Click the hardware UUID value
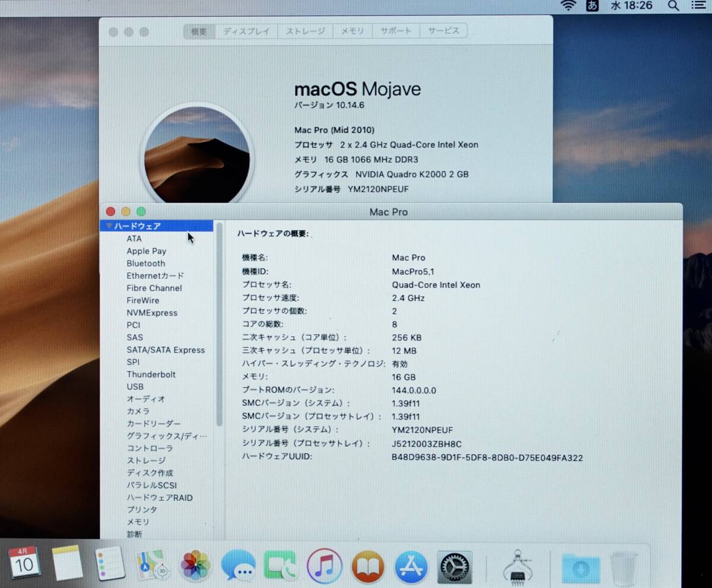Screen dimensions: 712x588 487,458
